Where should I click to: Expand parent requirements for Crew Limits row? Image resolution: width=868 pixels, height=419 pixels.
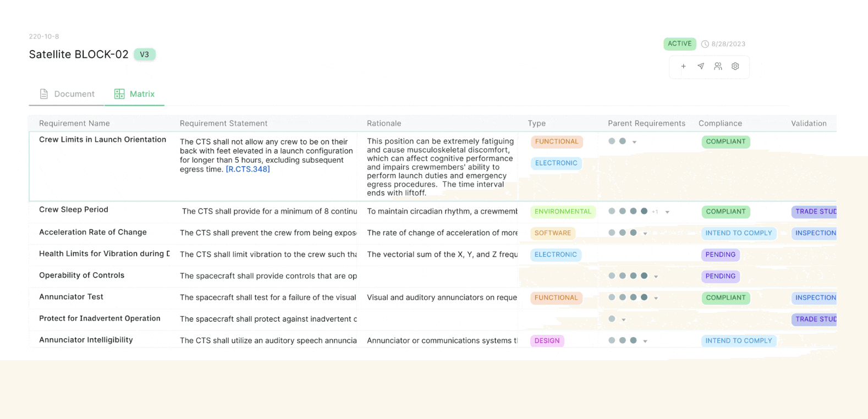click(634, 142)
